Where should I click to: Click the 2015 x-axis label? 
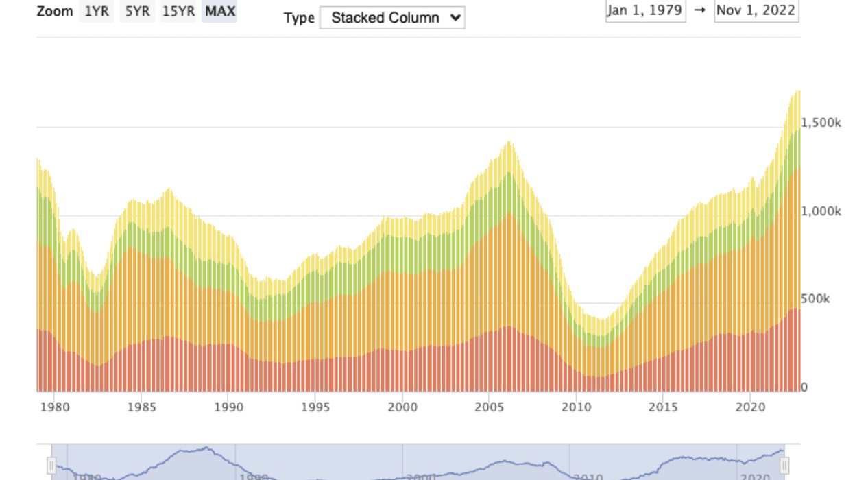click(663, 405)
